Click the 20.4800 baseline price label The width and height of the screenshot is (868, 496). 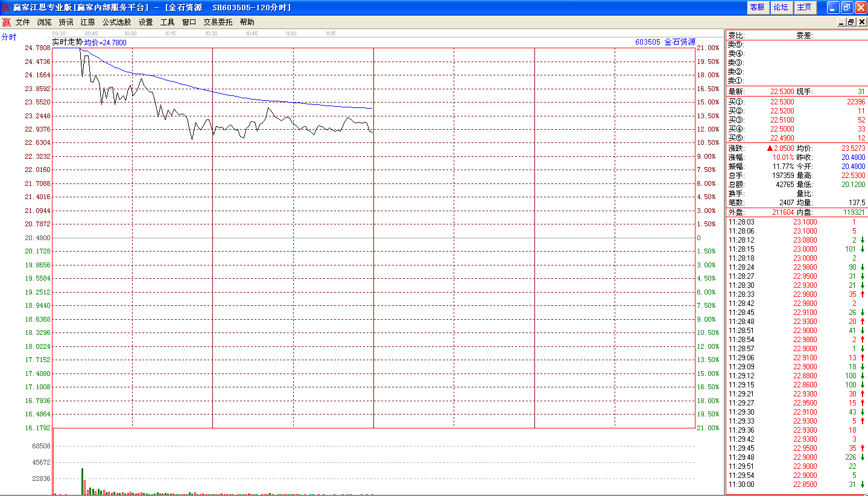click(x=37, y=238)
